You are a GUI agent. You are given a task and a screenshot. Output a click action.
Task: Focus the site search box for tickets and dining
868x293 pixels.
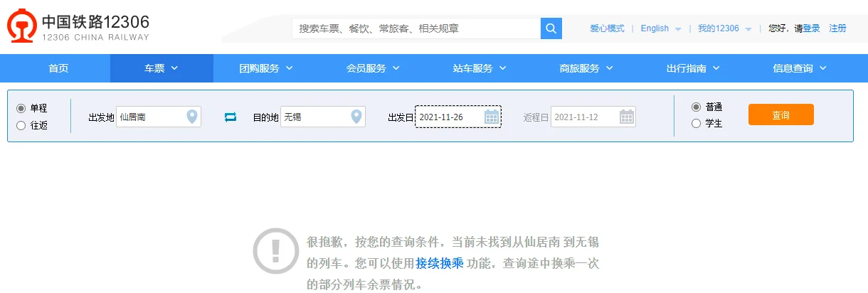(x=416, y=28)
